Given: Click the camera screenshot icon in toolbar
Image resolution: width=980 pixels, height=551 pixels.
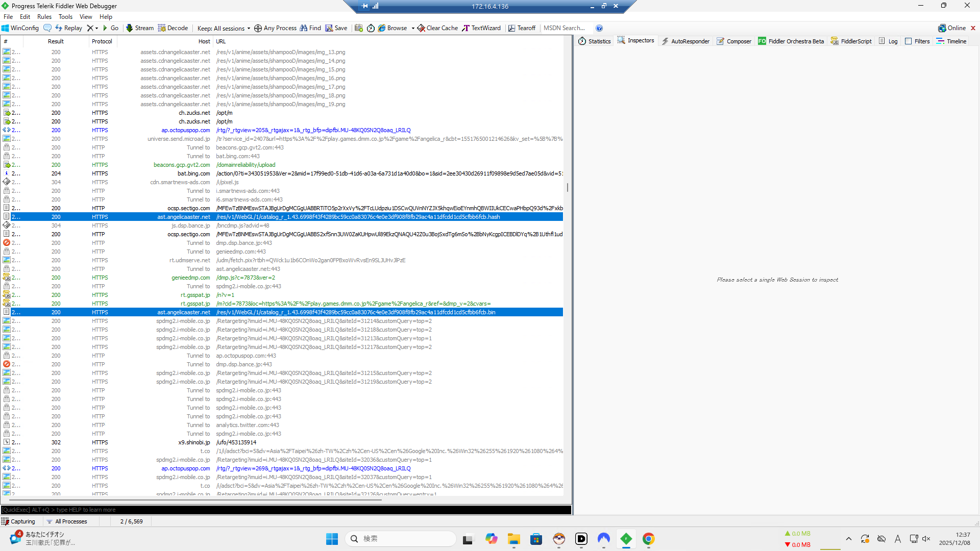Looking at the screenshot, I should click(x=359, y=28).
